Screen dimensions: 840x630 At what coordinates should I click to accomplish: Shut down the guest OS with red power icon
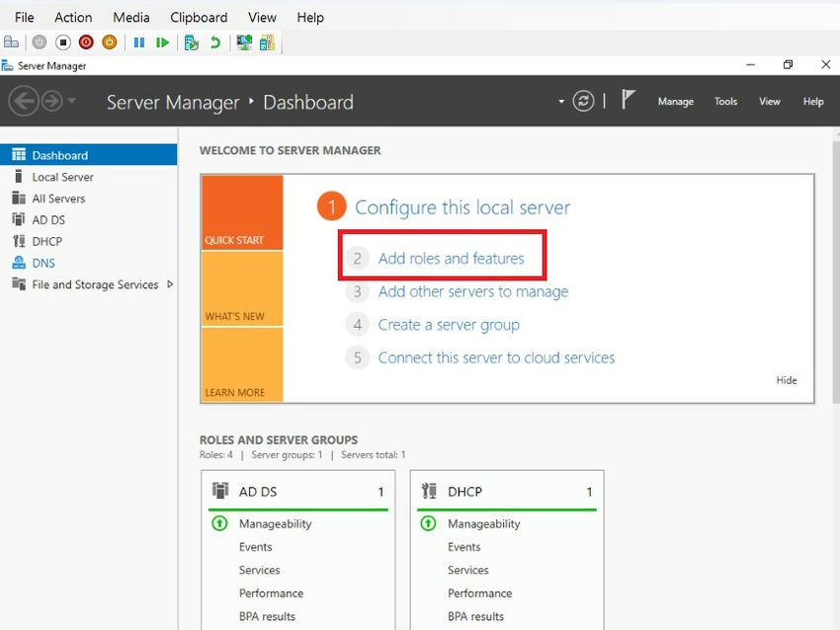tap(87, 41)
